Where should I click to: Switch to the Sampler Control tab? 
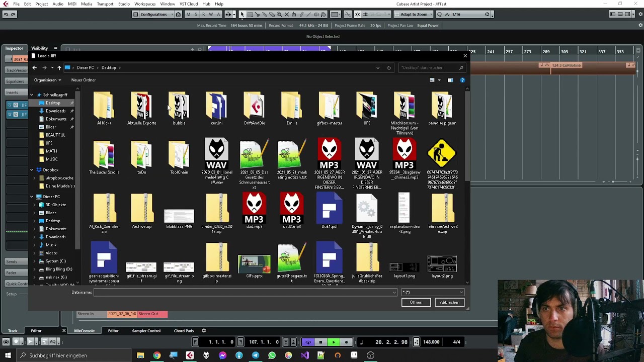point(146,331)
